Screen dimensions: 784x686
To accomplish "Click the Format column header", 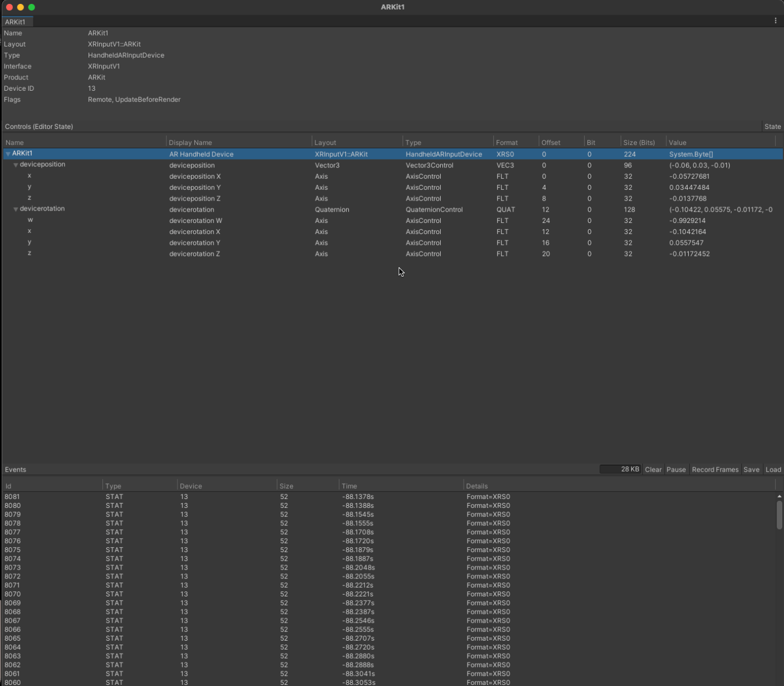I will click(x=516, y=142).
